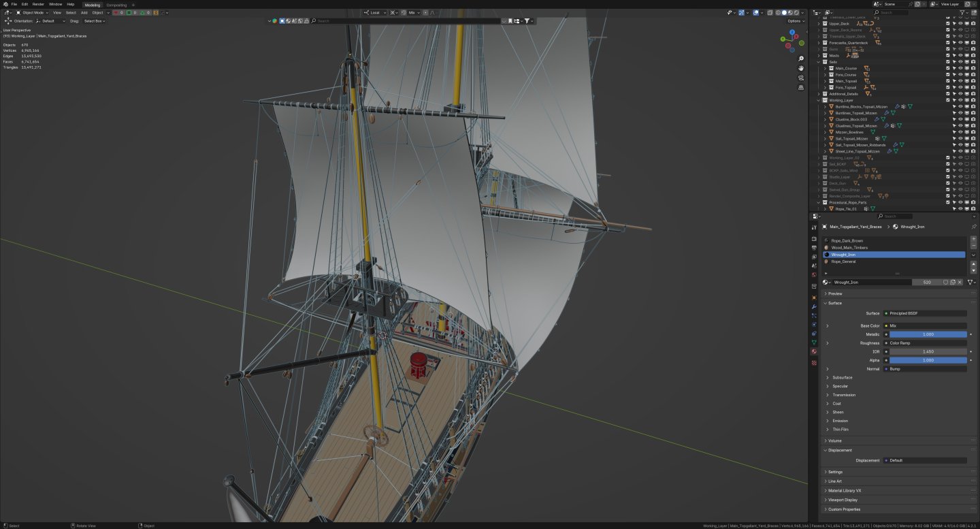Add a new material slot with plus
The height and width of the screenshot is (529, 980).
pos(973,239)
